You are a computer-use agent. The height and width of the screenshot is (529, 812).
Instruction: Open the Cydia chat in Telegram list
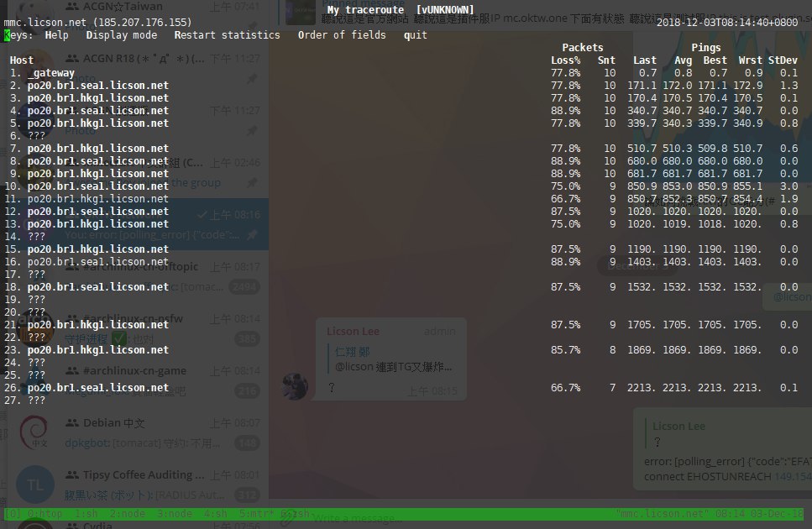[x=138, y=523]
